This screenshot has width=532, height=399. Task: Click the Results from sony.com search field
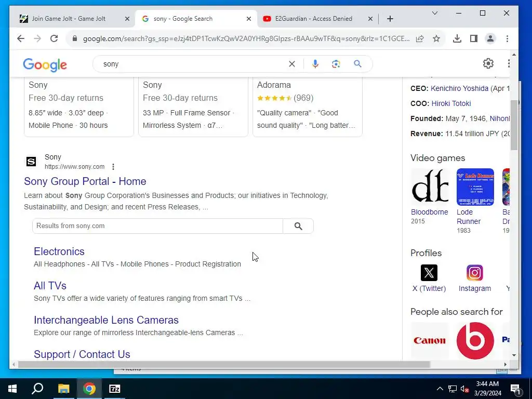(x=157, y=226)
